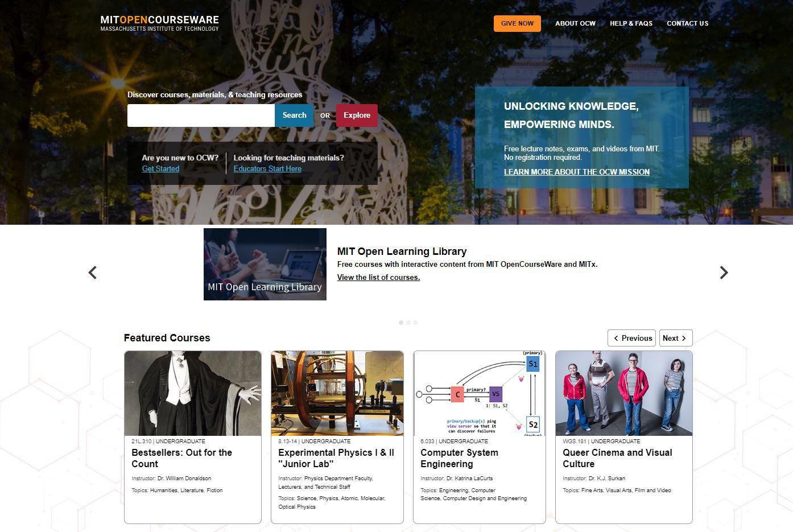
Task: Click the blue Search button
Action: pyautogui.click(x=294, y=116)
